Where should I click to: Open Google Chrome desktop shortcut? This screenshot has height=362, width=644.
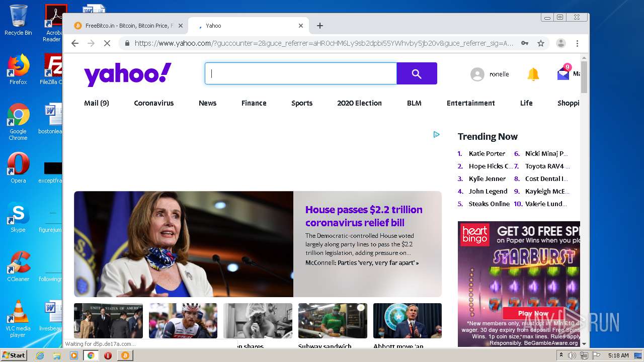pyautogui.click(x=18, y=122)
